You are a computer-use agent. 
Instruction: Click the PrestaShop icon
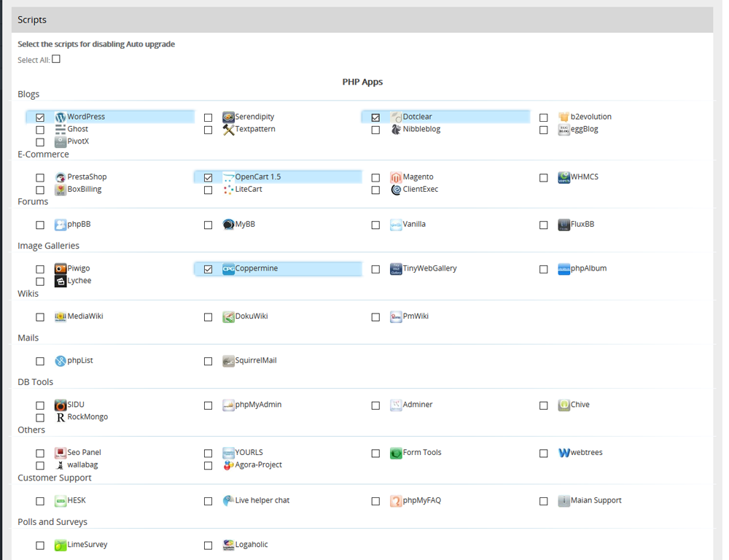click(61, 177)
